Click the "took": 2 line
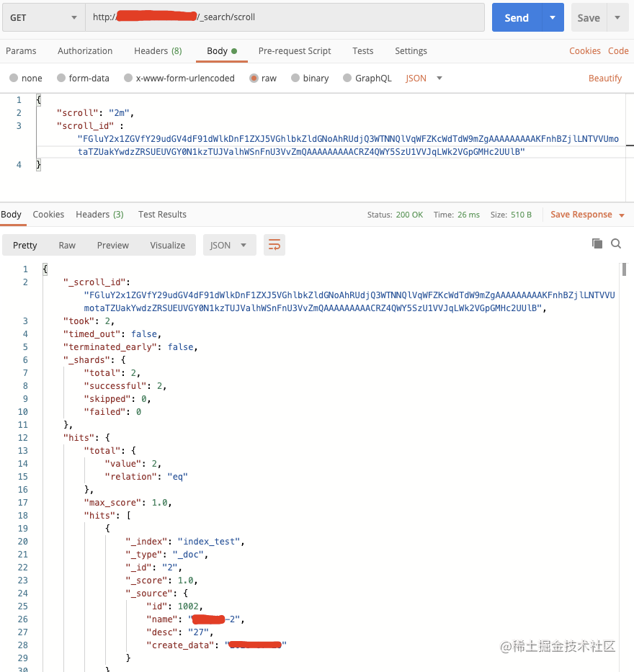 pyautogui.click(x=89, y=321)
